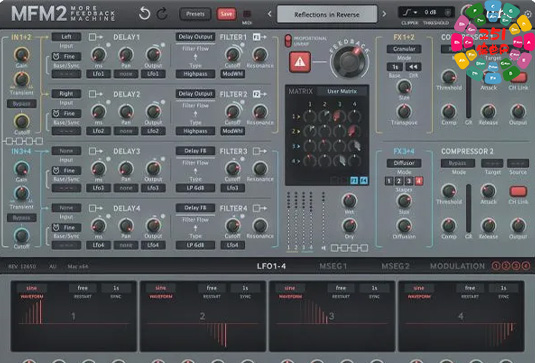Go to next preset with right arrow
Viewport: 535px width, 363px height.
(x=384, y=14)
